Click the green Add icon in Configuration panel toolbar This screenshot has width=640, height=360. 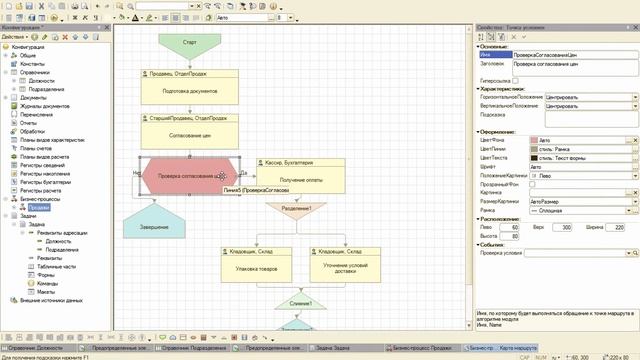tap(35, 37)
